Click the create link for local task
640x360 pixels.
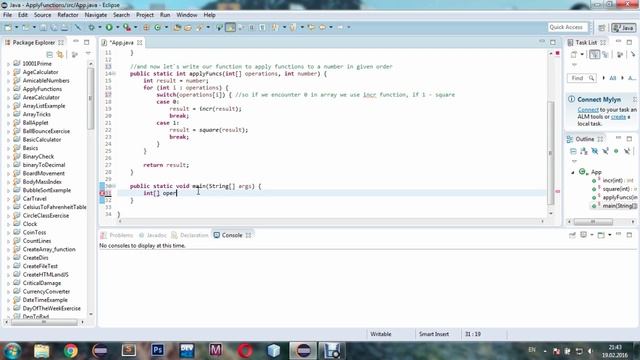(618, 117)
